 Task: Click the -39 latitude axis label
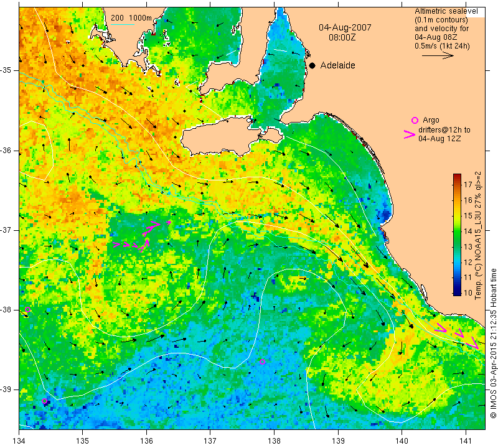(7, 390)
